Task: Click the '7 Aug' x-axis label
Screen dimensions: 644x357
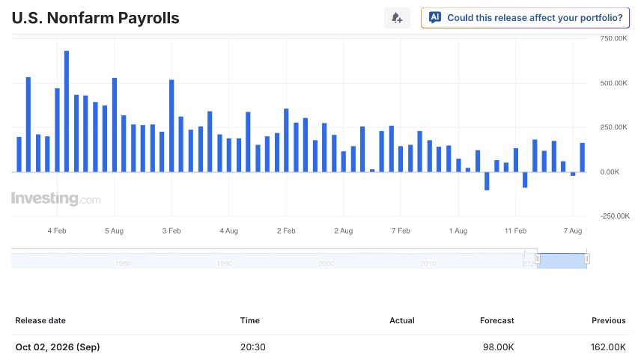Action: [573, 231]
